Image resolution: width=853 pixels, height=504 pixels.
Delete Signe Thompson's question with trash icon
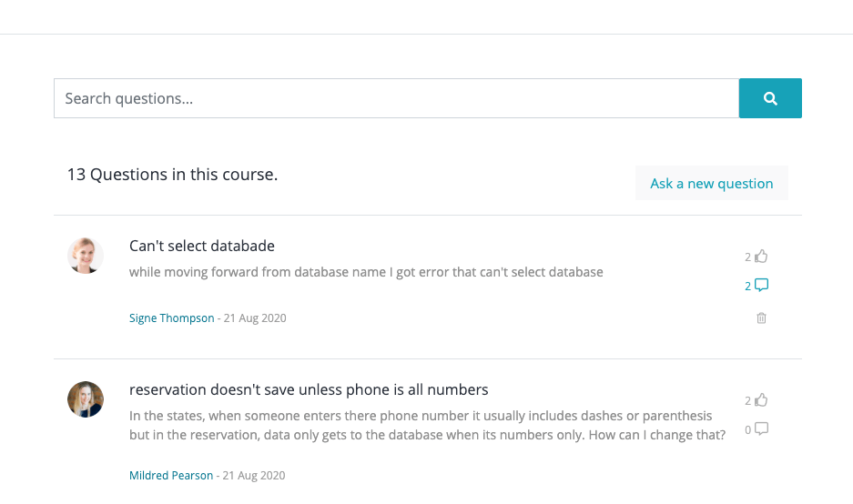[762, 318]
